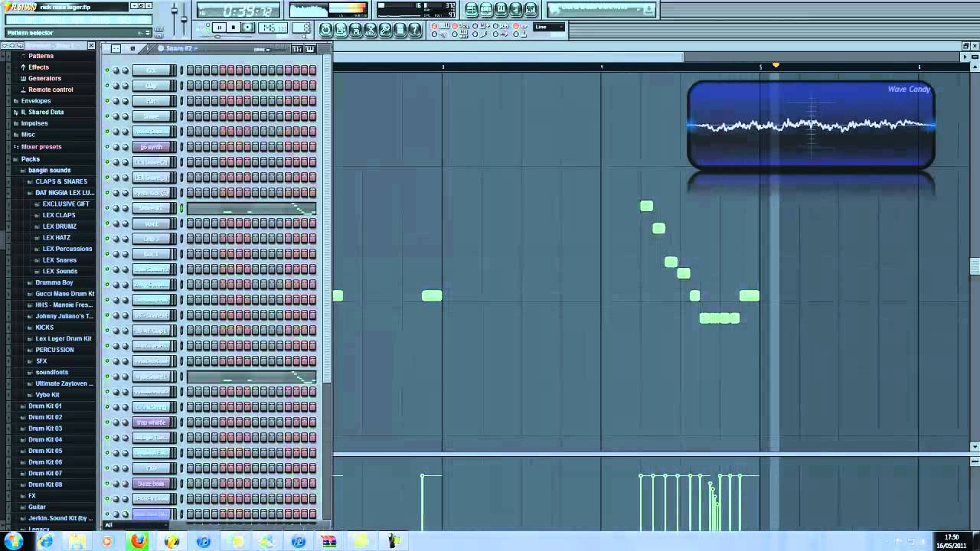
Task: Click the question mark help icon
Action: [414, 29]
